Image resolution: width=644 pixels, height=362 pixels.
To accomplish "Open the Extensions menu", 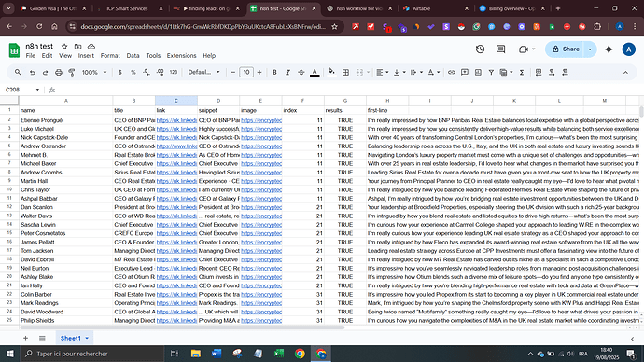I will coord(181,56).
